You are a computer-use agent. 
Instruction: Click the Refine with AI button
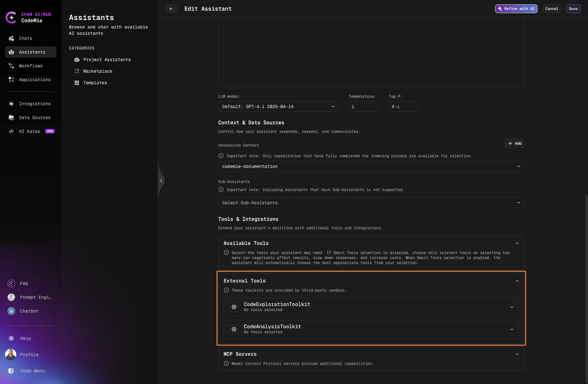click(516, 9)
